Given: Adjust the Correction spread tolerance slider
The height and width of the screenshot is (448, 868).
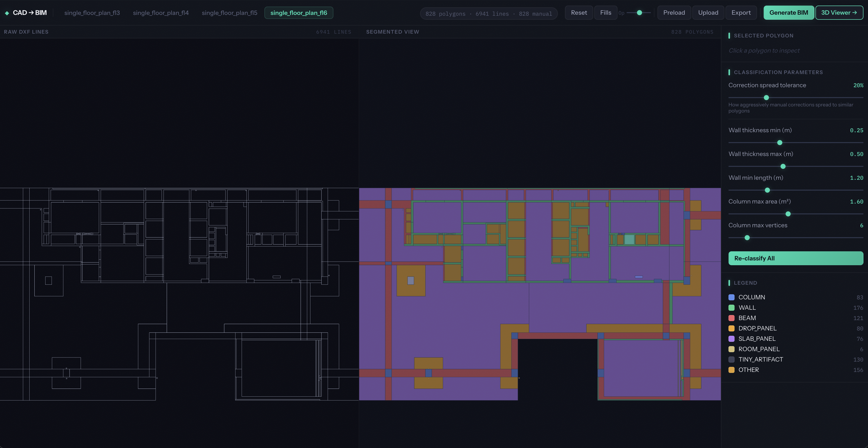Looking at the screenshot, I should pyautogui.click(x=766, y=97).
